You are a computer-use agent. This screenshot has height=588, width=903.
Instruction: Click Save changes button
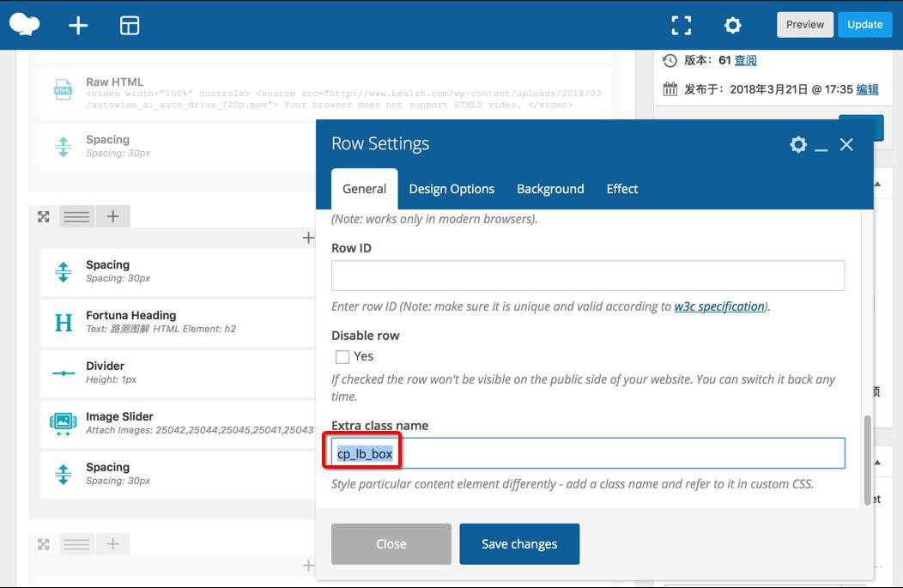click(519, 543)
